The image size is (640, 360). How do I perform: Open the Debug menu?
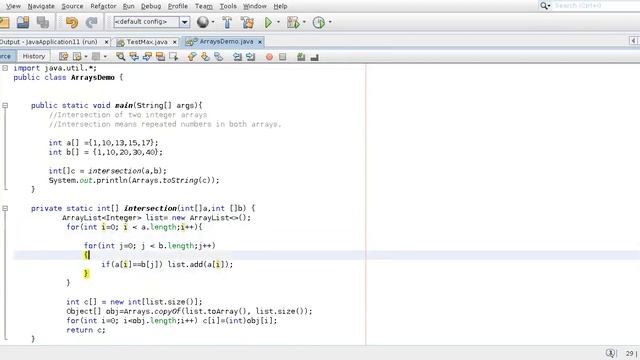pos(151,6)
